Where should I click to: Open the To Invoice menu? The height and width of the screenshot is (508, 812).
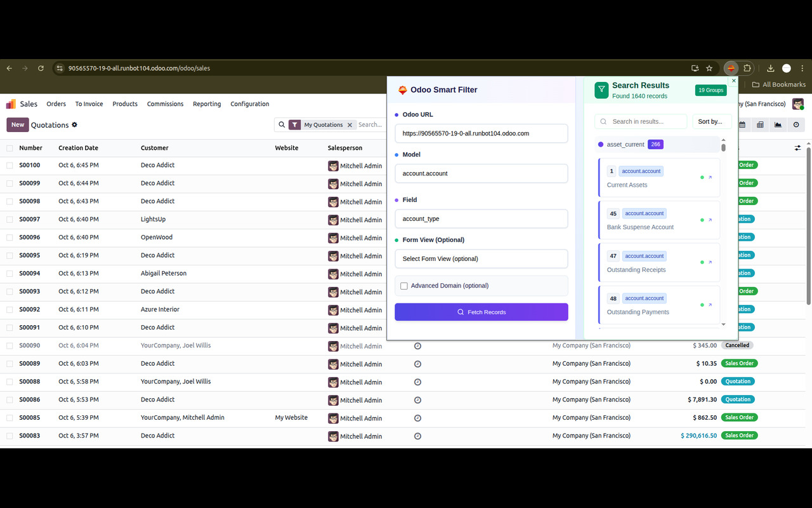click(89, 104)
